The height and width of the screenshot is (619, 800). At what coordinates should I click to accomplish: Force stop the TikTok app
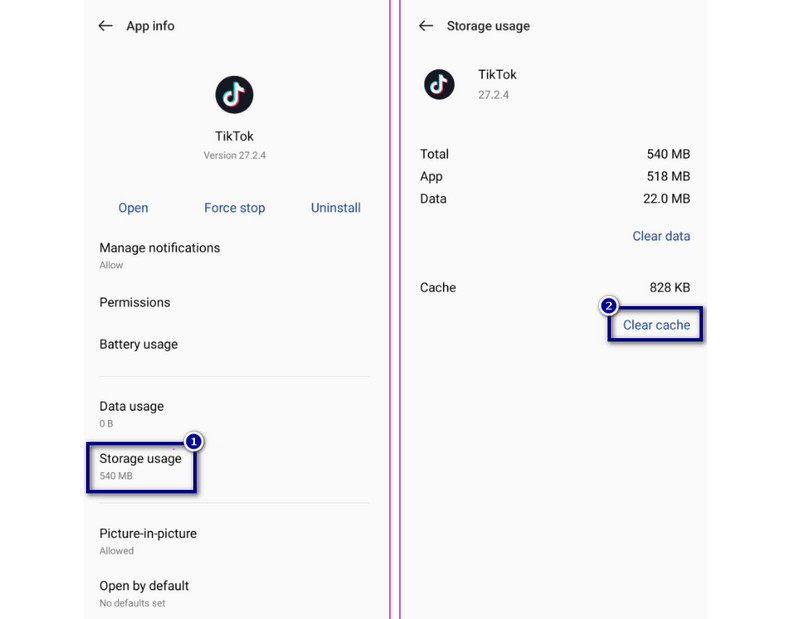(234, 208)
